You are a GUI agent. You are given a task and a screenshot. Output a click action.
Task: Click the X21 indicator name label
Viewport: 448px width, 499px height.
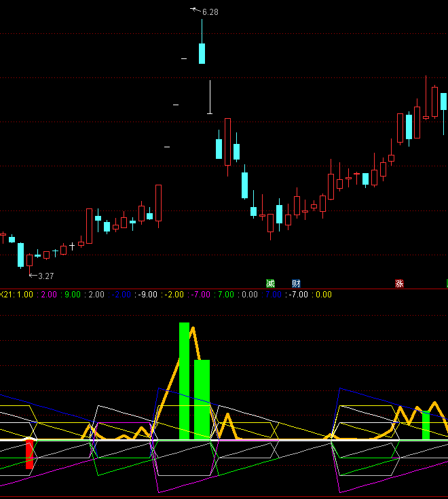click(6, 295)
